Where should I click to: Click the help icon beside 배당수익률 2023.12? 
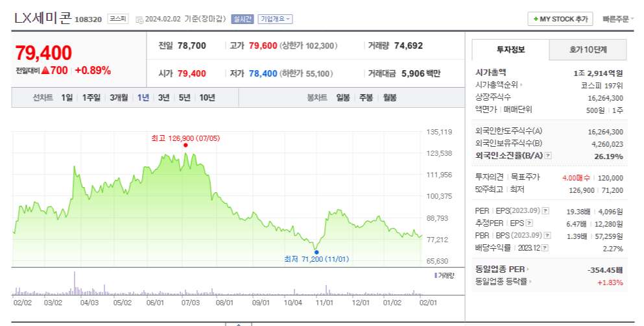pos(545,248)
